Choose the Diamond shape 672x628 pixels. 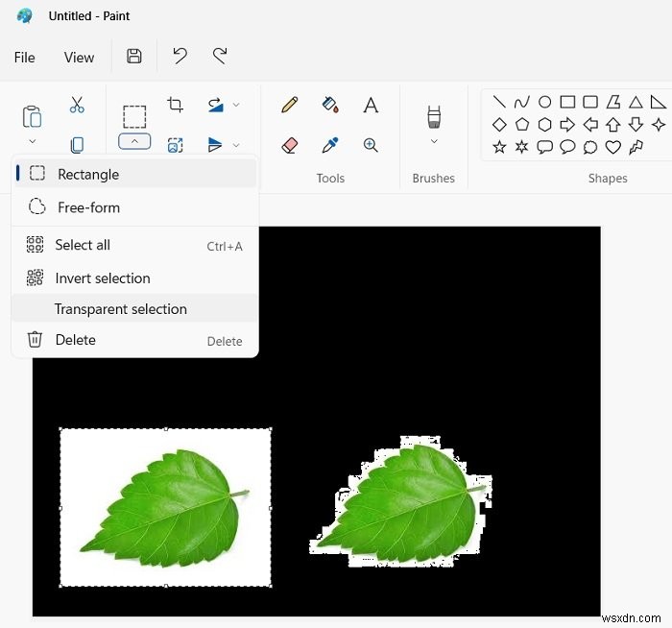[x=499, y=125]
